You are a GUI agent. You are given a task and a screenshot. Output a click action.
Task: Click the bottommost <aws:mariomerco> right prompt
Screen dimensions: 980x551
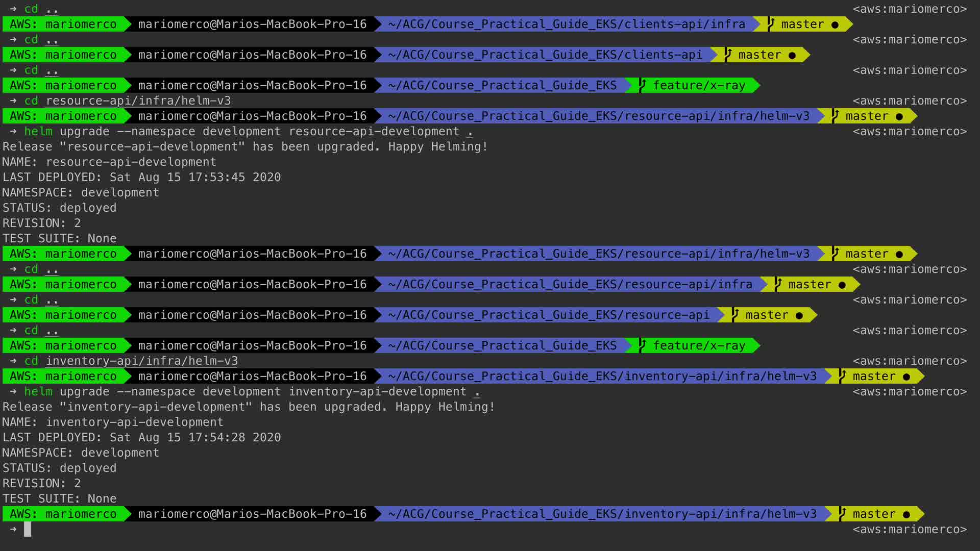(910, 529)
